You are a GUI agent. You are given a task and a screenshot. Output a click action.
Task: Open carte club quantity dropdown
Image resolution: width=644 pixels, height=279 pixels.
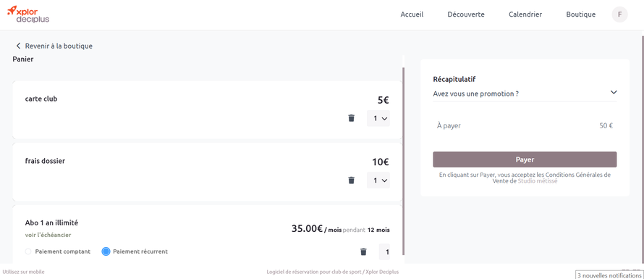(378, 119)
